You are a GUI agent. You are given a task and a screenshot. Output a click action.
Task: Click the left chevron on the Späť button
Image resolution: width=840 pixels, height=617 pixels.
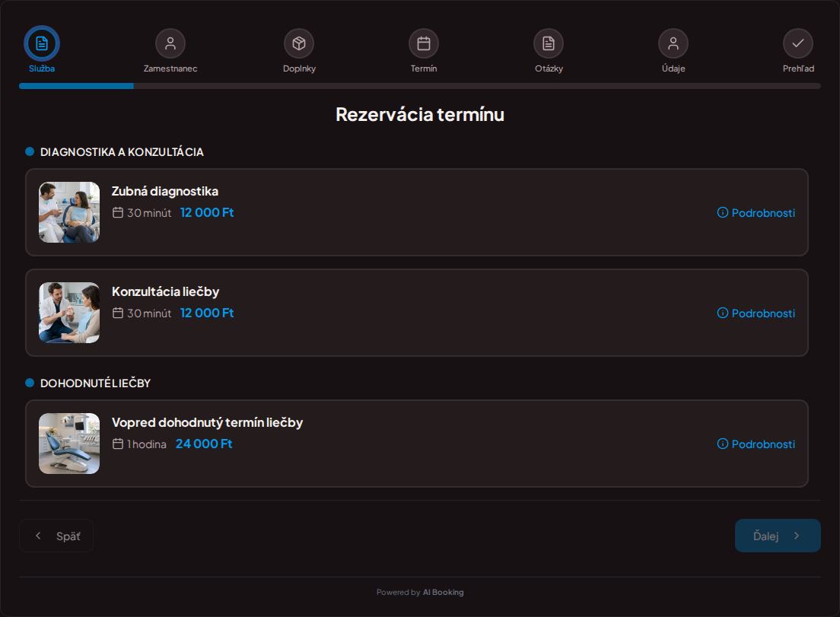tap(38, 536)
